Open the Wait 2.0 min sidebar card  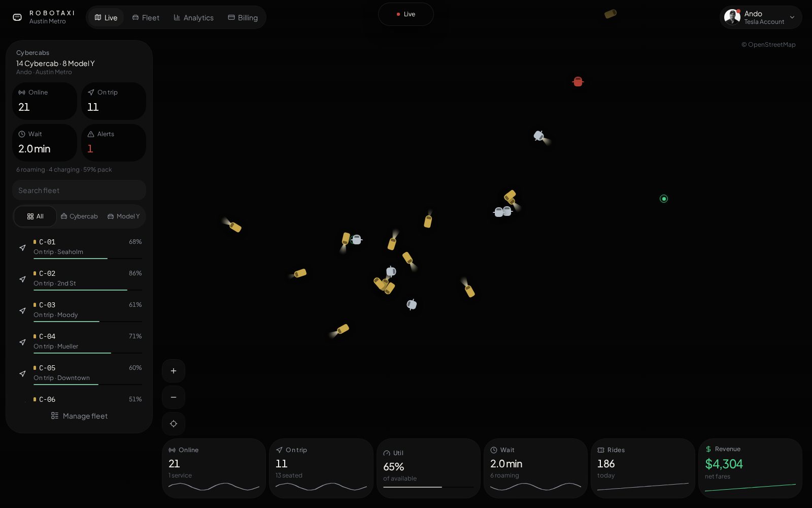[45, 143]
